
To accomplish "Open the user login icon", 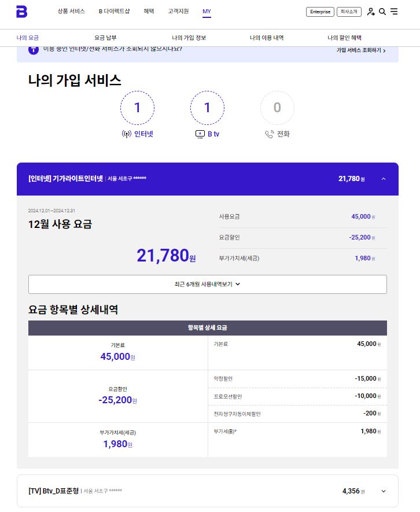I will click(371, 12).
